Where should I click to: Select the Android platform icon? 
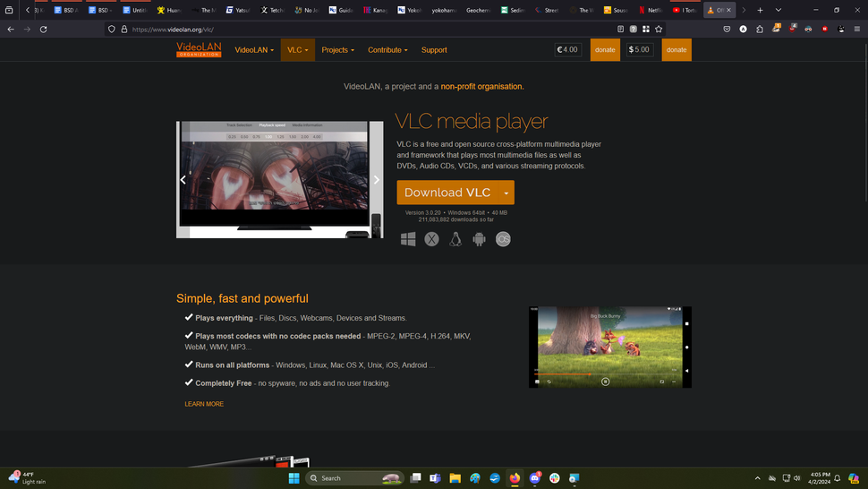point(479,239)
